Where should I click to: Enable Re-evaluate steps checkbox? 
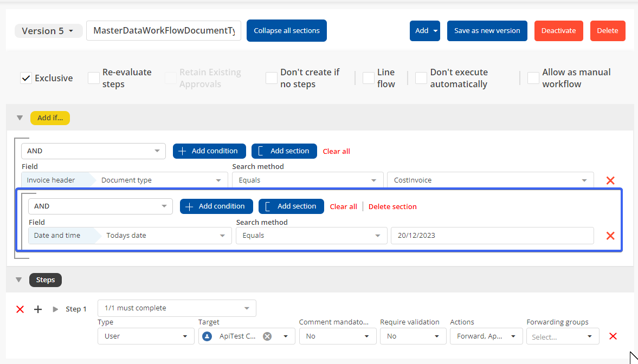point(94,78)
